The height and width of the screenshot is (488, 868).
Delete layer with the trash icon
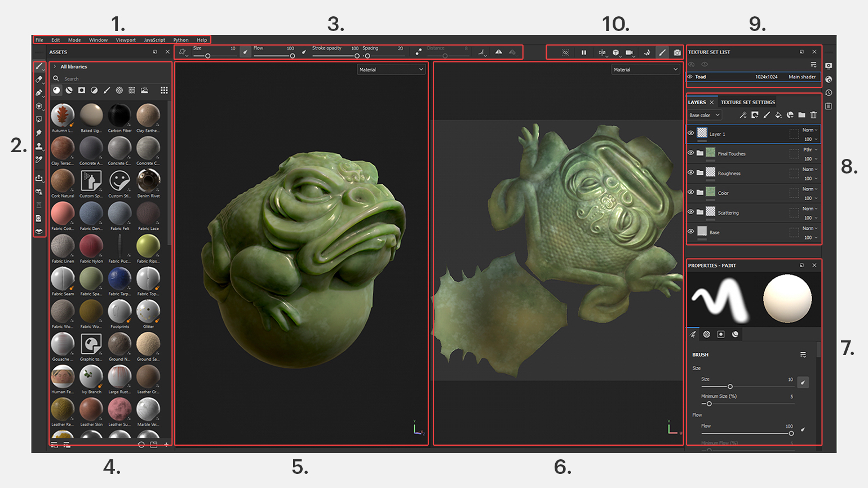(813, 115)
